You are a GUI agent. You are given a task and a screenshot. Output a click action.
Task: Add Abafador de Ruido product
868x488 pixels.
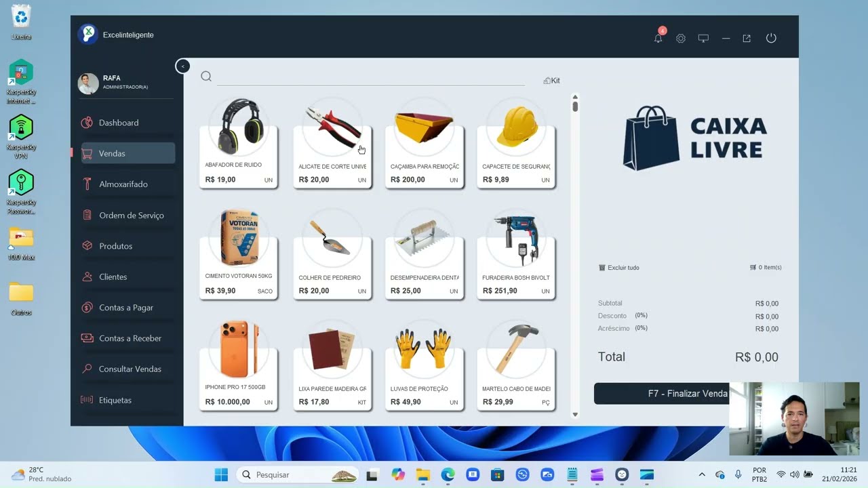tap(238, 142)
